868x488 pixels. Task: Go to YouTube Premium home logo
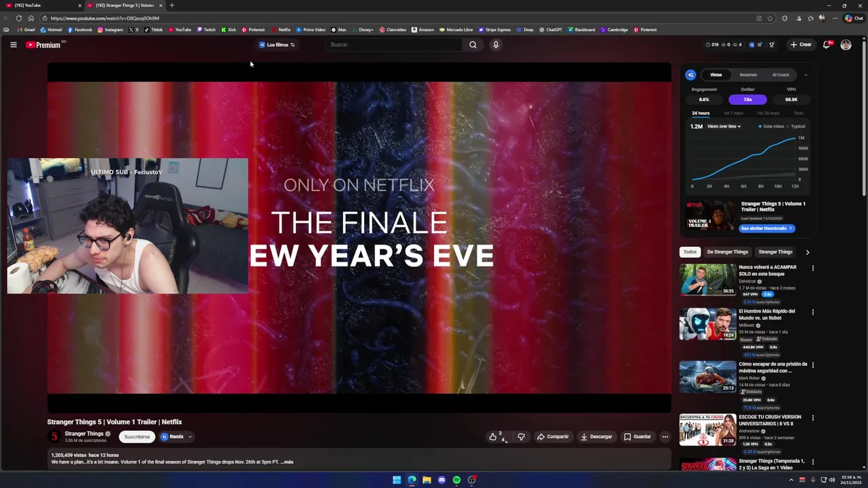click(x=45, y=45)
